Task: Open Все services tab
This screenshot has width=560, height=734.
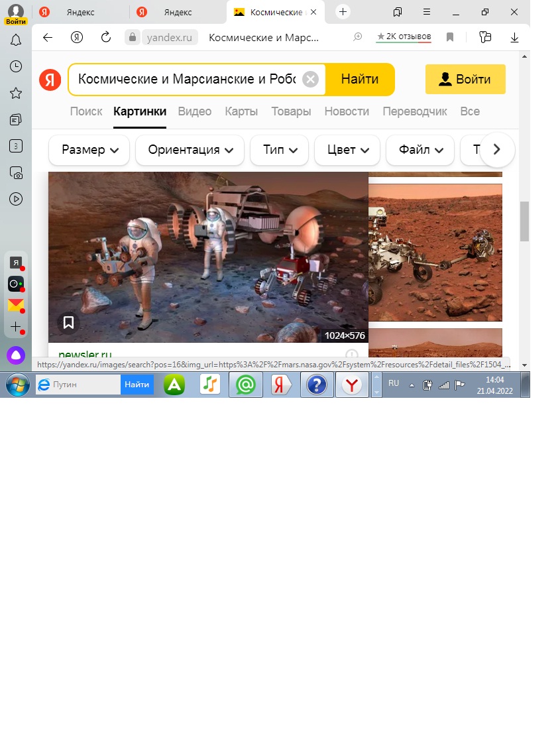Action: 470,111
